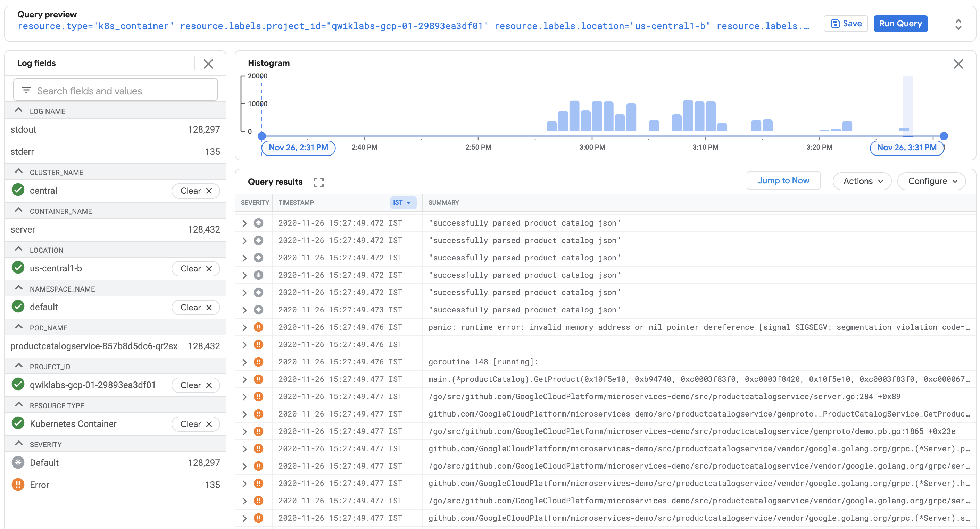Filter by Error severity

[115, 485]
